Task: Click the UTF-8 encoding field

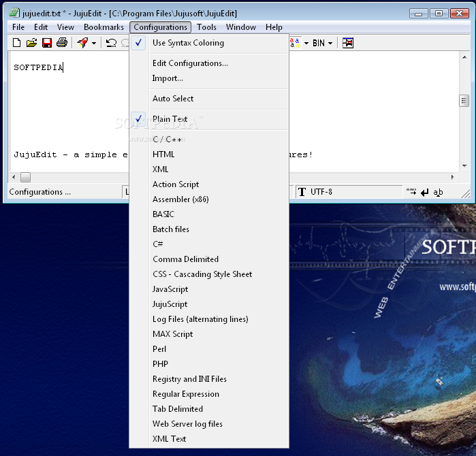Action: pyautogui.click(x=349, y=192)
